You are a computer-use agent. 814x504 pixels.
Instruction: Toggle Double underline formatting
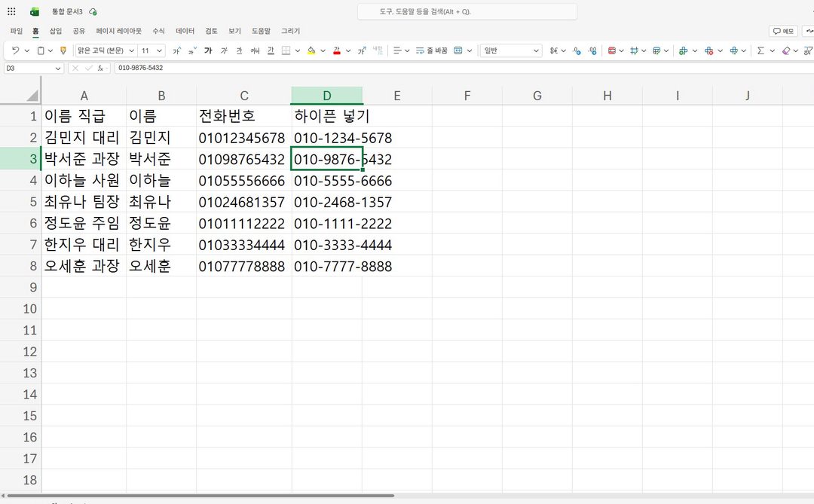(x=271, y=50)
